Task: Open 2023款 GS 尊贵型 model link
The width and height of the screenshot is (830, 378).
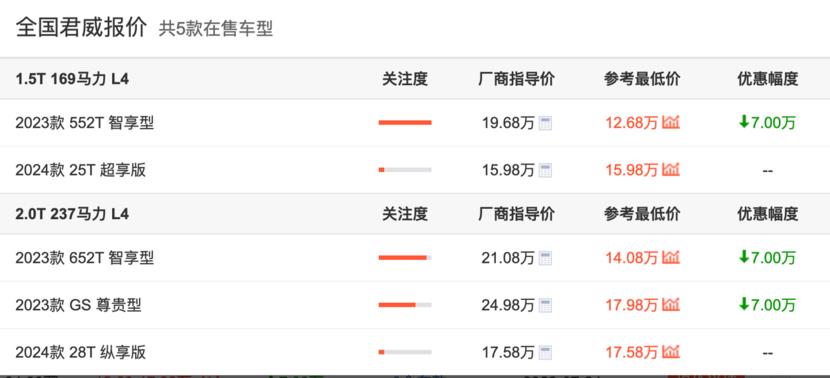Action: click(x=78, y=305)
